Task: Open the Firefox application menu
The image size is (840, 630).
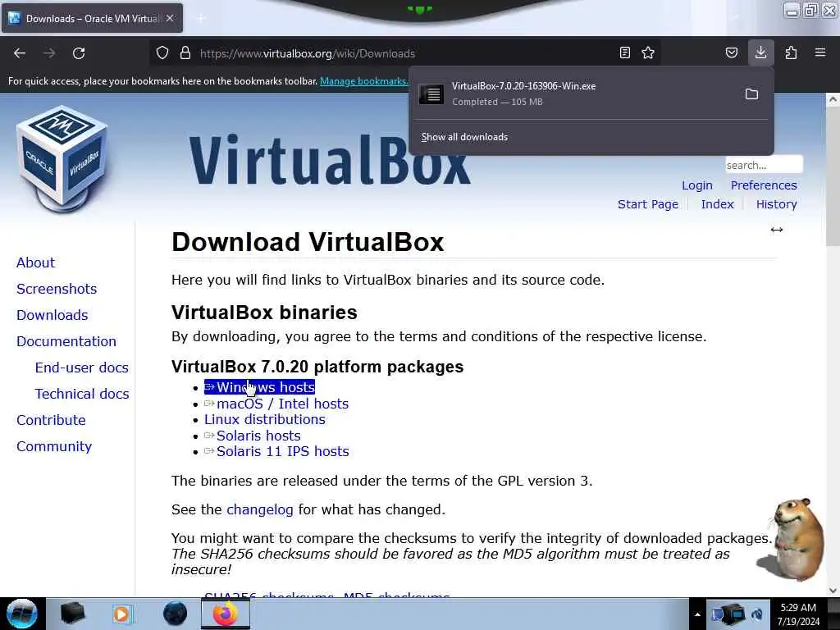Action: 820,53
